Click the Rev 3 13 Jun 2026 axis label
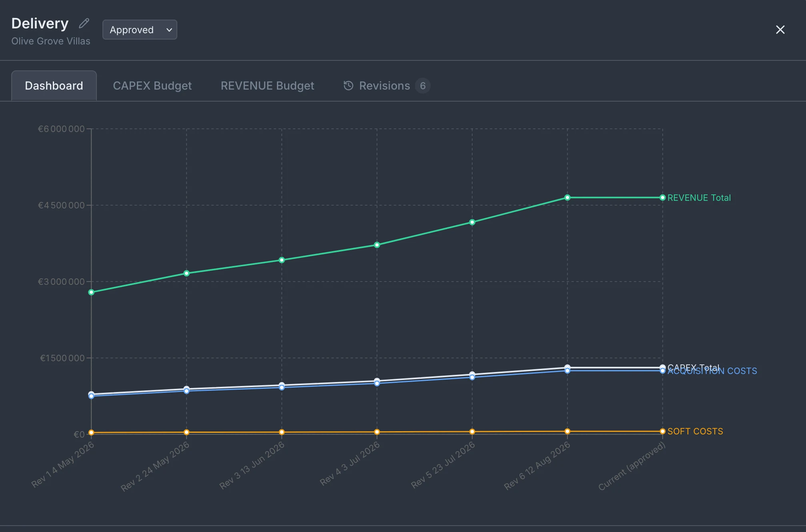The image size is (806, 532). coord(252,465)
